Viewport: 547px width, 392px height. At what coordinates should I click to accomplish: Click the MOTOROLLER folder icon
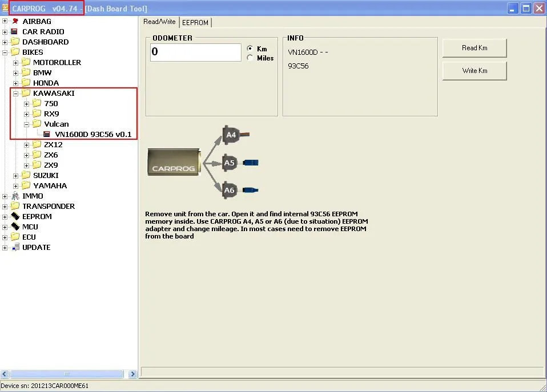point(26,62)
